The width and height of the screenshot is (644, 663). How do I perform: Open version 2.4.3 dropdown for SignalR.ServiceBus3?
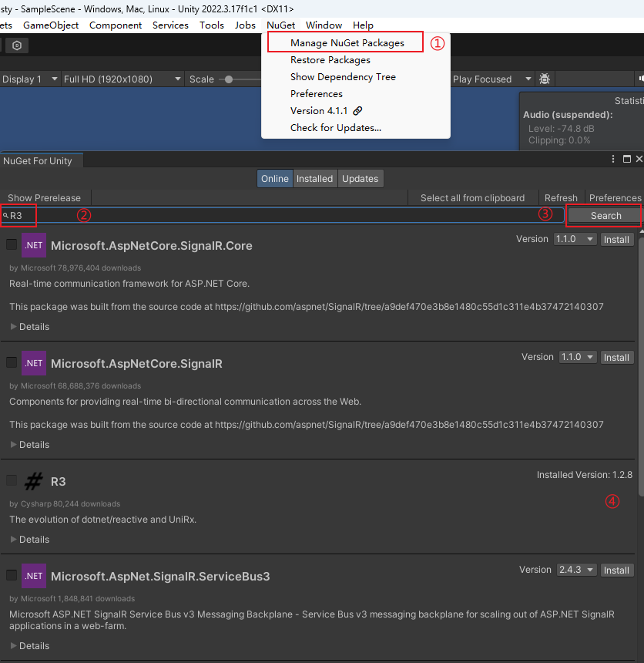(x=576, y=570)
